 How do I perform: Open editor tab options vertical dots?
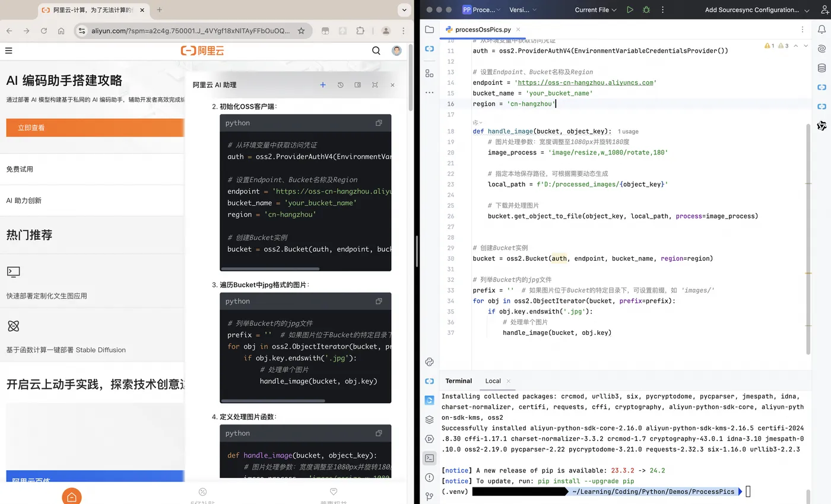tap(803, 29)
